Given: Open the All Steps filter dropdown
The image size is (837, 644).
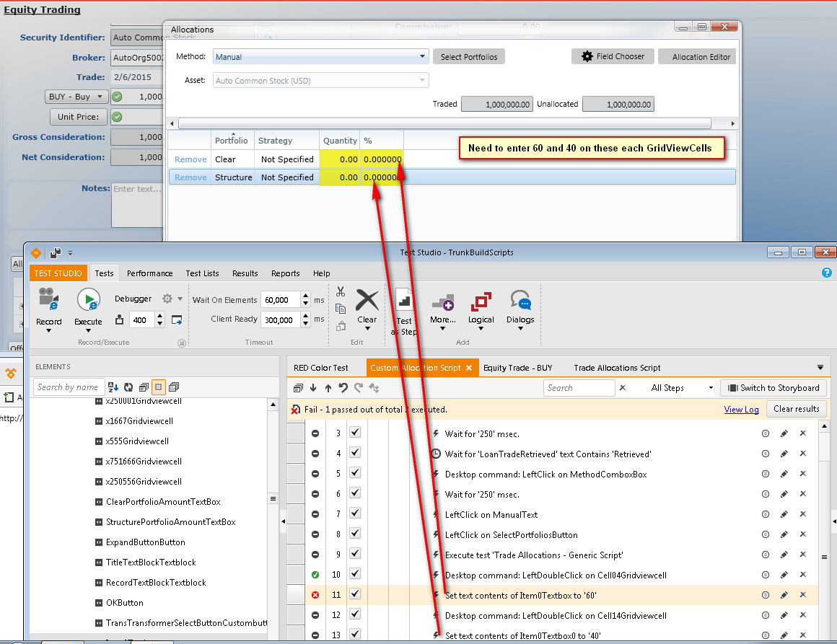Looking at the screenshot, I should (x=681, y=388).
